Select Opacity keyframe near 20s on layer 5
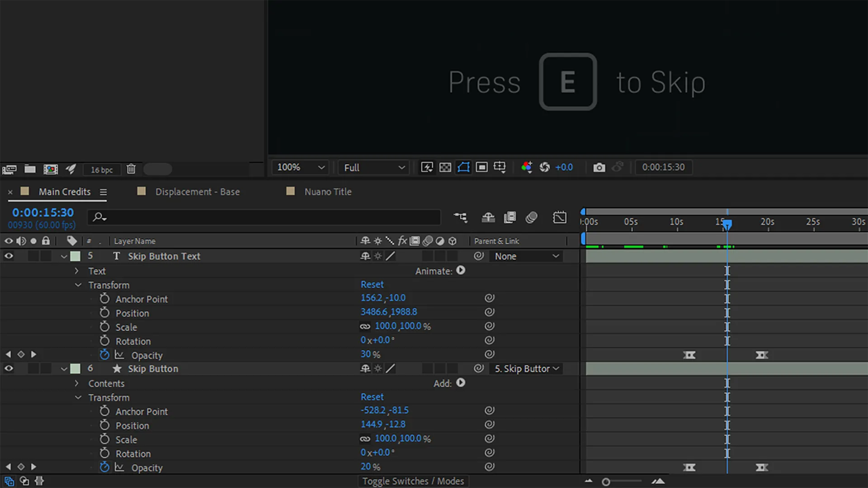This screenshot has height=488, width=868. pos(762,355)
